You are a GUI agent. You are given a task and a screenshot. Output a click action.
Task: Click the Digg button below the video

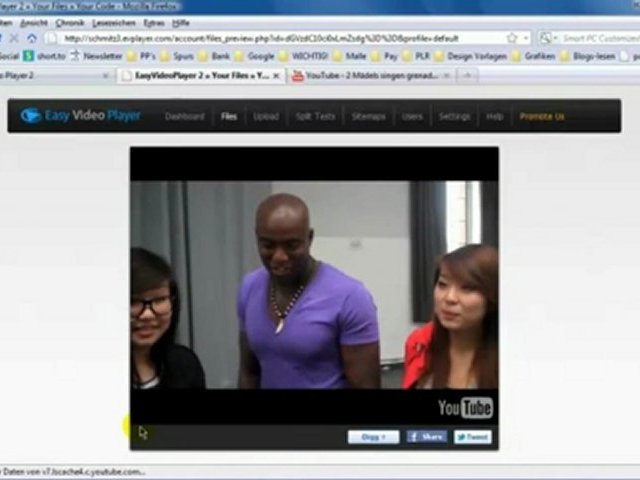[373, 437]
